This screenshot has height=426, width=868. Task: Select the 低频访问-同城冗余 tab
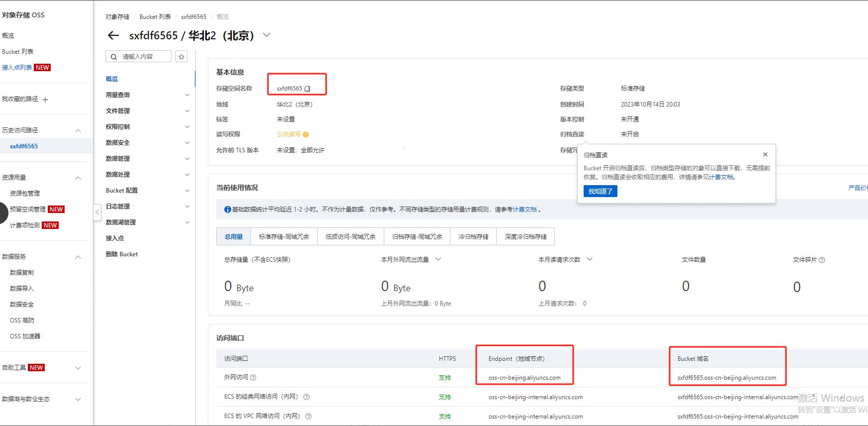(350, 237)
